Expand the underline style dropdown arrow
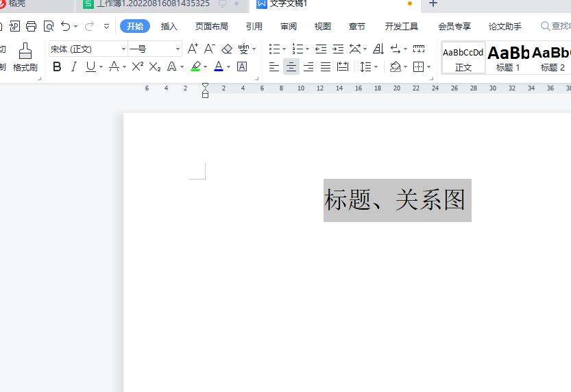571x392 pixels. 101,67
